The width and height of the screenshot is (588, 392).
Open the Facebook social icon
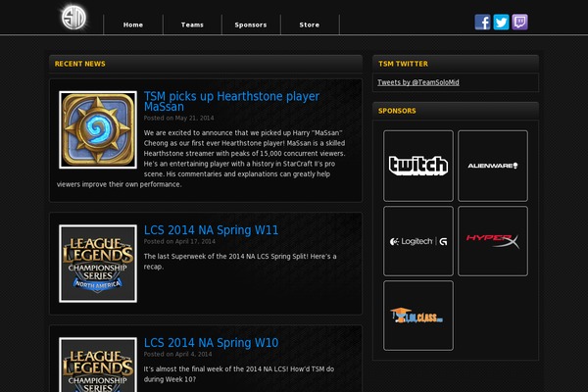482,23
